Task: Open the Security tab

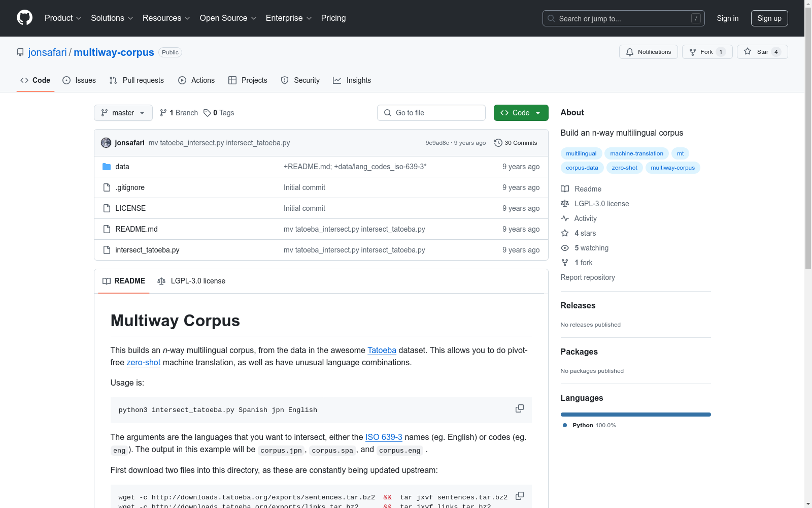Action: pyautogui.click(x=300, y=80)
